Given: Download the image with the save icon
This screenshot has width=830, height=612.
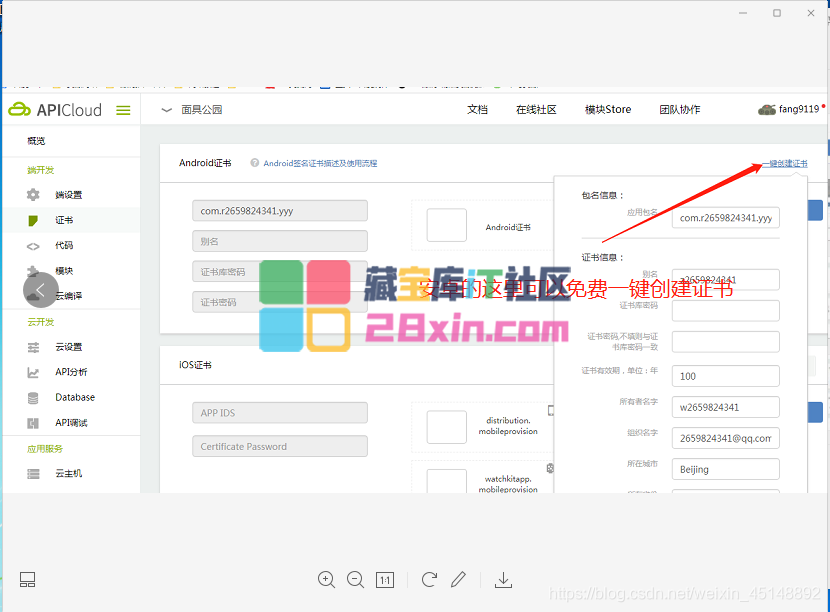Looking at the screenshot, I should [x=504, y=580].
